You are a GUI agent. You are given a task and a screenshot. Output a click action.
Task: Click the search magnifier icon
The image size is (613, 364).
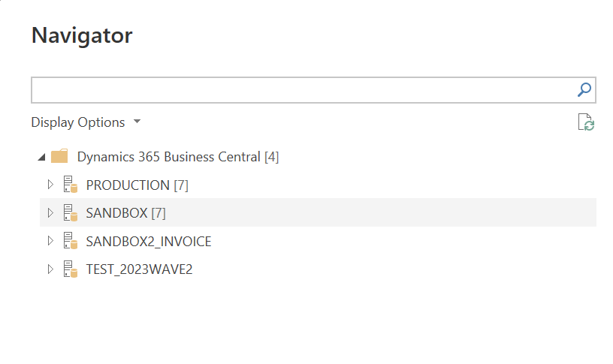pyautogui.click(x=584, y=90)
